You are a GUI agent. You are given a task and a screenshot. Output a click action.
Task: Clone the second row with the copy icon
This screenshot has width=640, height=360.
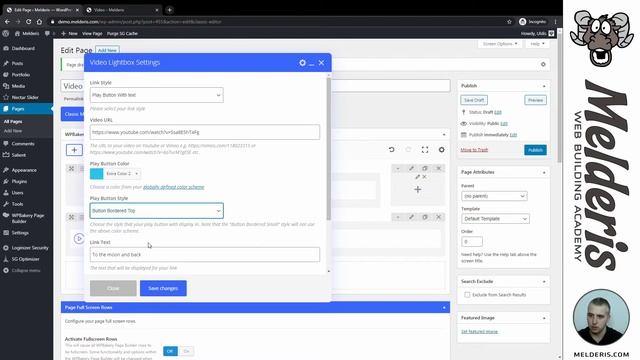(425, 217)
